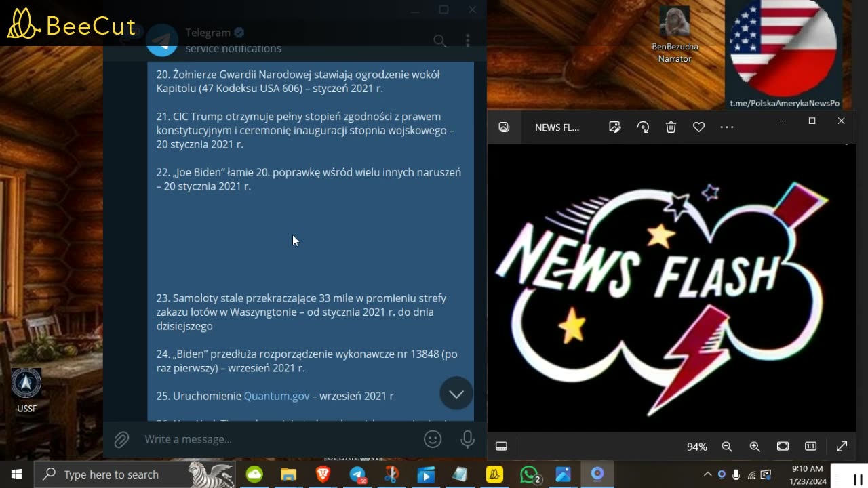Show hidden system tray icons

(707, 474)
